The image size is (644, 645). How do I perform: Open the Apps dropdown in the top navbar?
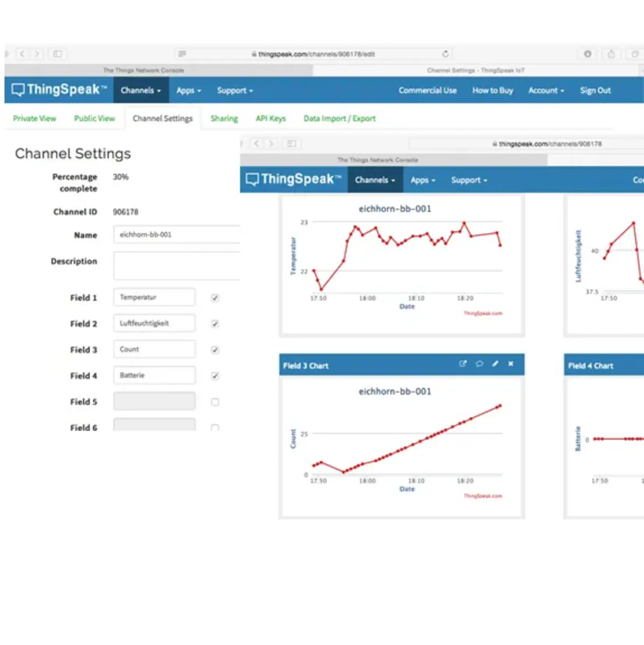tap(188, 91)
